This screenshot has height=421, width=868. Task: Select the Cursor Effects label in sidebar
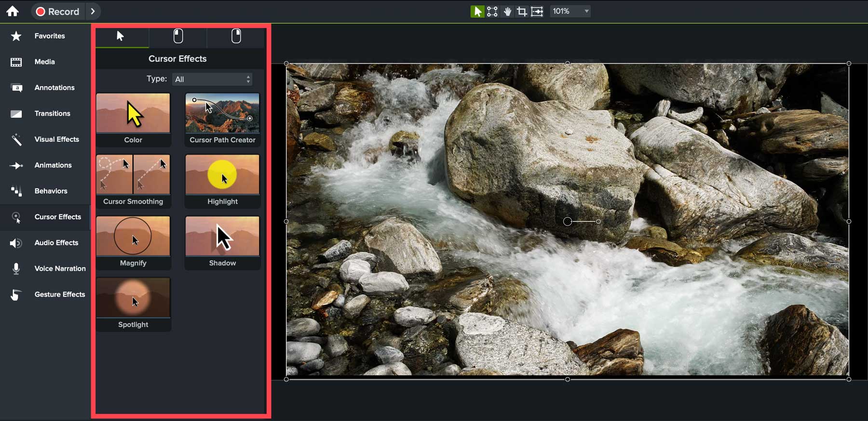pyautogui.click(x=58, y=217)
